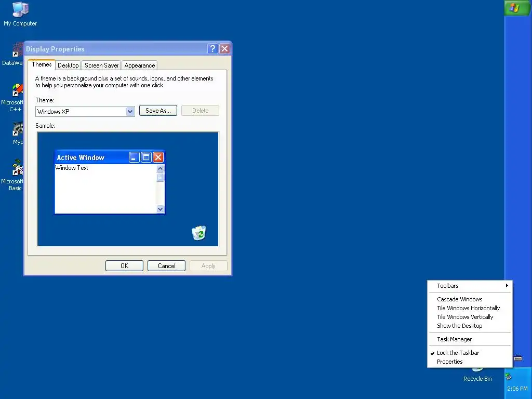Click the "Theme:" label

tap(45, 100)
